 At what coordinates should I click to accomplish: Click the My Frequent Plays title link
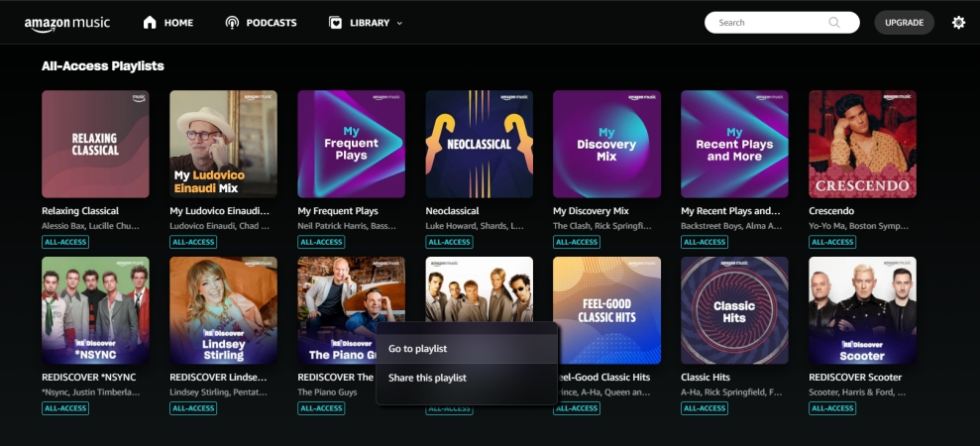[x=338, y=211]
